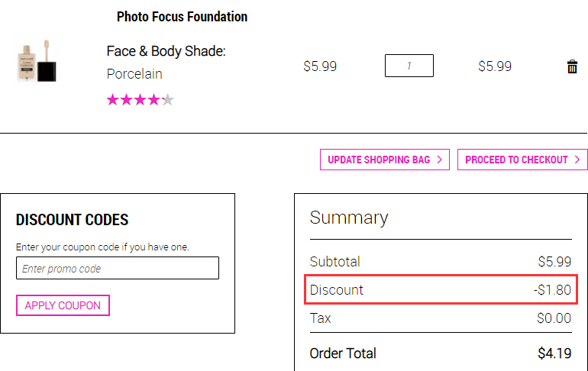Viewport: 588px width, 371px height.
Task: Click the Discount row in Summary
Action: tap(441, 289)
